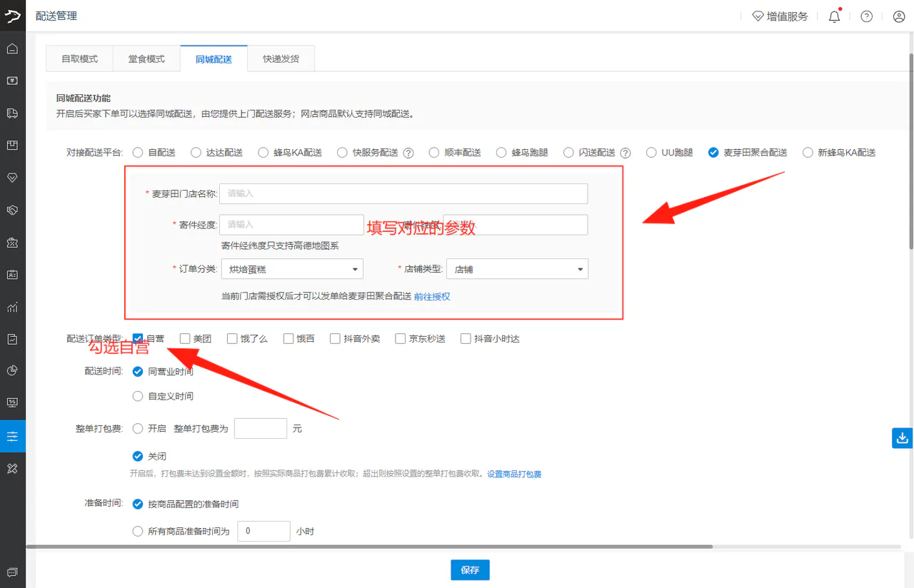Open the user account avatar icon
Screen dimensions: 914x588
(899, 16)
